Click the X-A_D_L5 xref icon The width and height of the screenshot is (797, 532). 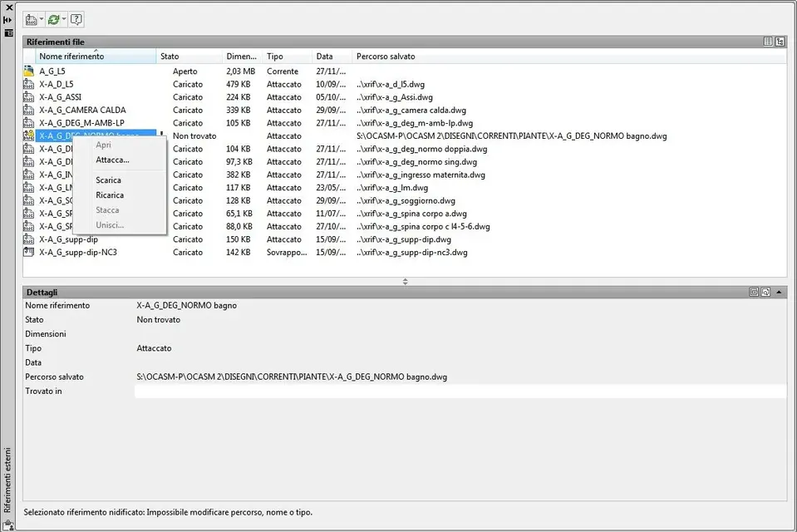[x=29, y=84]
